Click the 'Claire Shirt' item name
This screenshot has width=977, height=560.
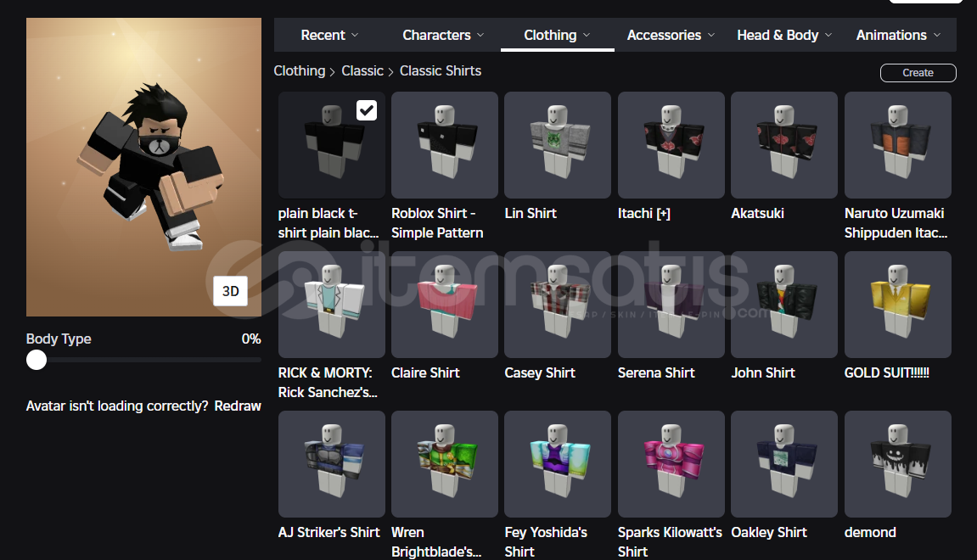pos(425,373)
